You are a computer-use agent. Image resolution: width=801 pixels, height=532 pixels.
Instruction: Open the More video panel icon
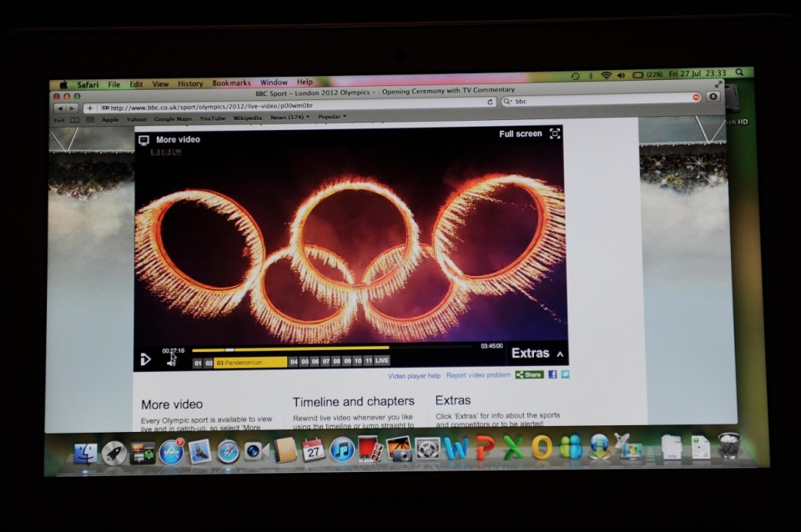(x=144, y=140)
